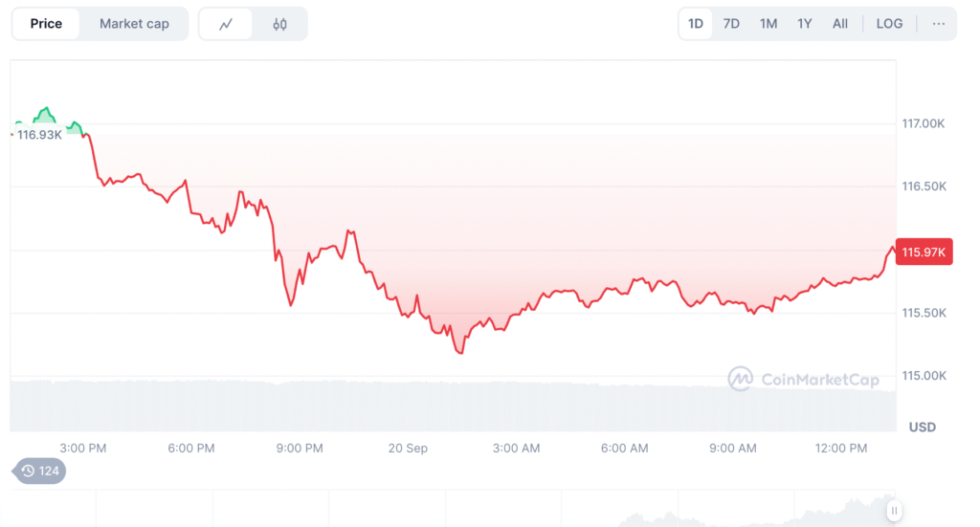The width and height of the screenshot is (980, 527).
Task: Toggle LOG scale on chart
Action: 889,24
